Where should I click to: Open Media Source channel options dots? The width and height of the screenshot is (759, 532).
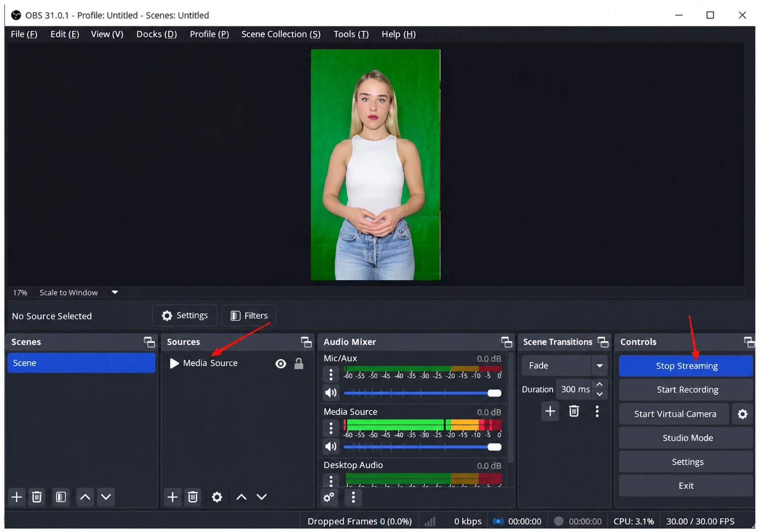331,429
